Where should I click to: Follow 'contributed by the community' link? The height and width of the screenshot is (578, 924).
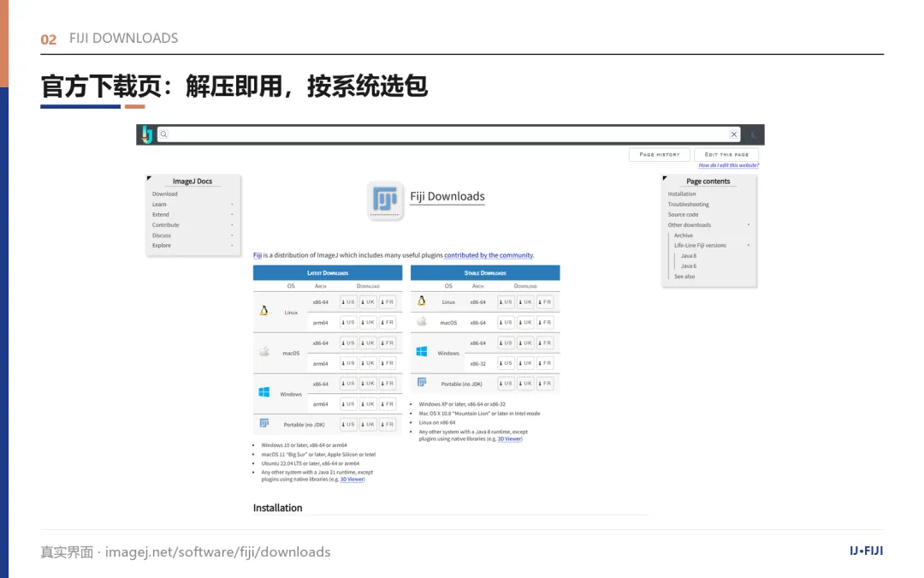point(489,255)
